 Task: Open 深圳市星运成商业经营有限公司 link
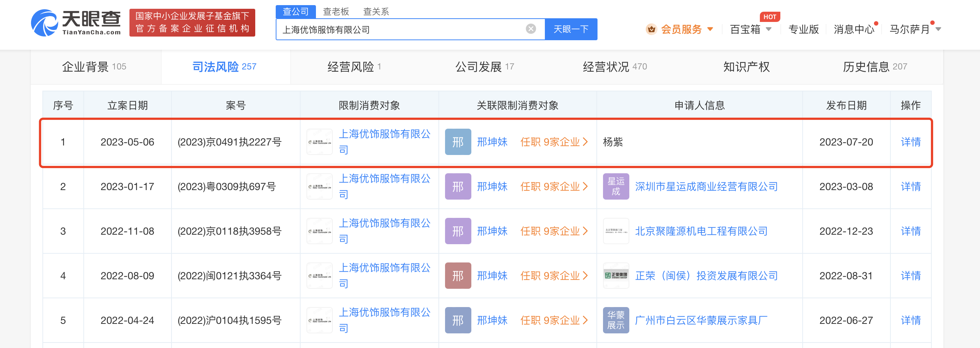point(706,186)
